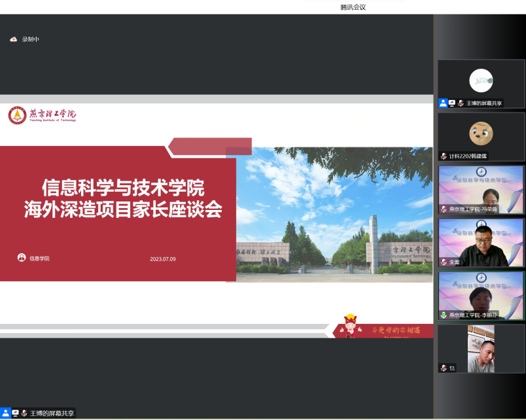Screen dimensions: 526x420
Task: Click the host person icon at bottom-left
Action: click(6, 413)
